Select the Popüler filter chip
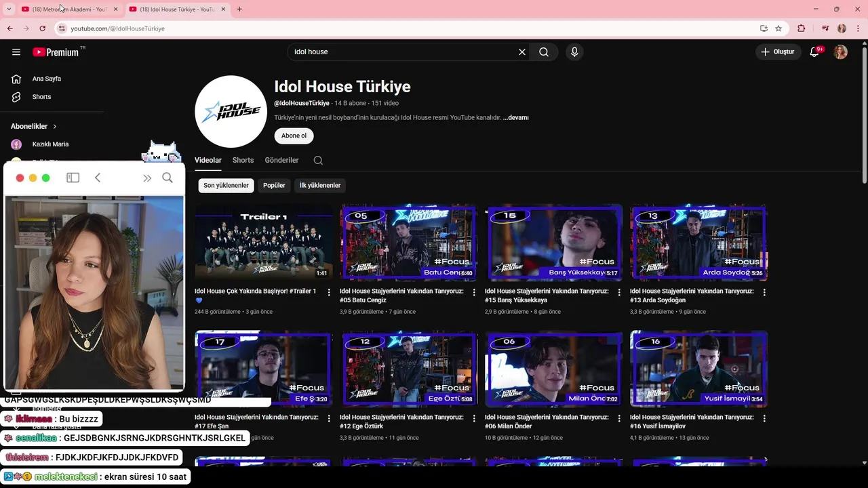The width and height of the screenshot is (868, 488). [274, 186]
